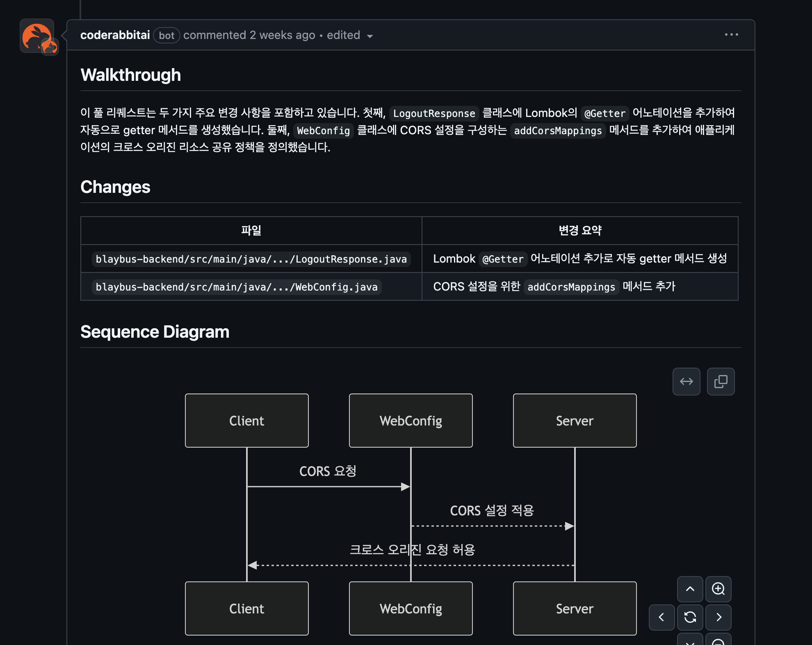The image size is (812, 645).
Task: Expand the diagram to full width
Action: click(686, 382)
